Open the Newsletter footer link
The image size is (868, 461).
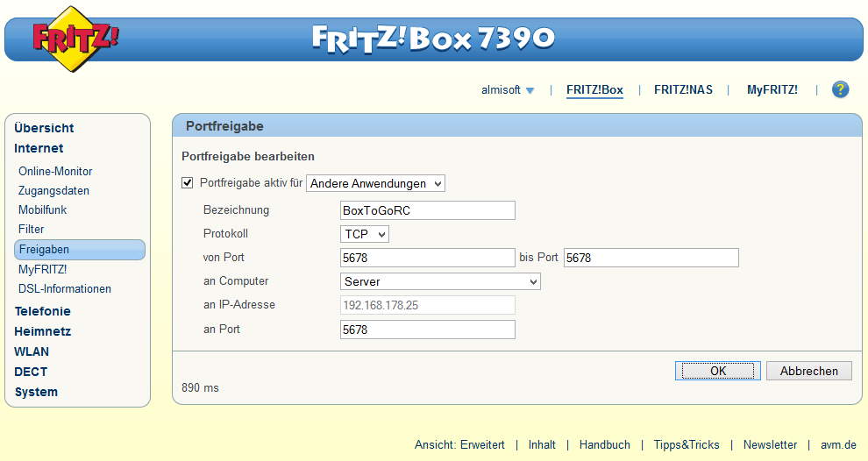pos(770,445)
